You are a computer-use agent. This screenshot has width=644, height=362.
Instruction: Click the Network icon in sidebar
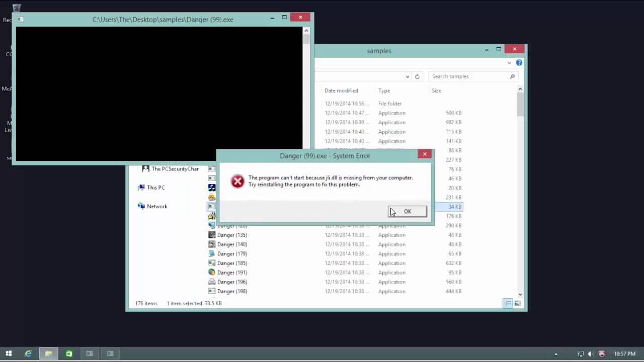click(x=141, y=206)
